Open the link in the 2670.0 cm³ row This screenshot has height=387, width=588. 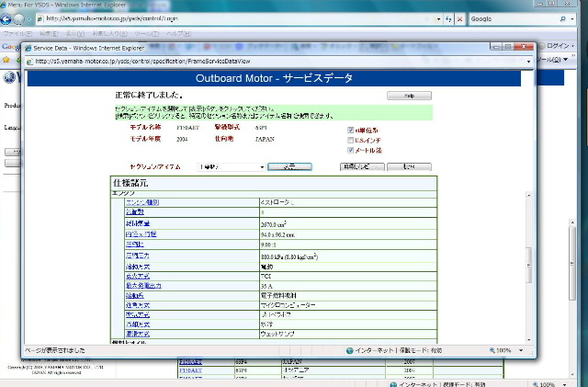(x=138, y=223)
